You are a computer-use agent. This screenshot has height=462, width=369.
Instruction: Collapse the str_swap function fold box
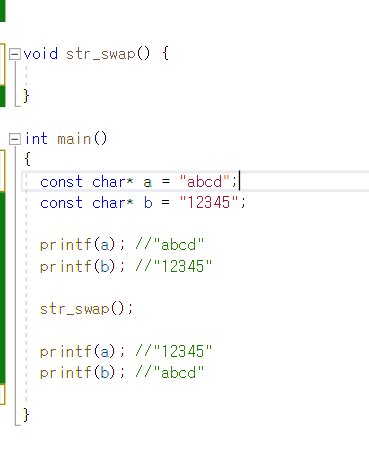15,54
